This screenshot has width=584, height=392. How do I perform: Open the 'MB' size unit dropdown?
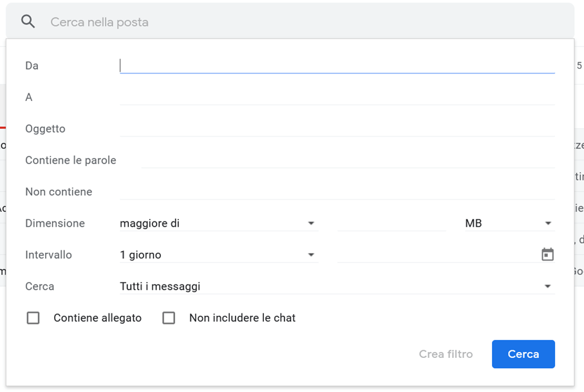coord(509,223)
